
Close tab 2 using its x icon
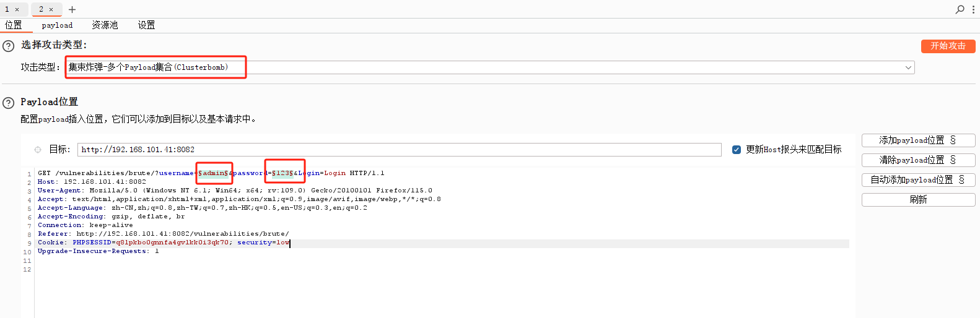pos(51,9)
